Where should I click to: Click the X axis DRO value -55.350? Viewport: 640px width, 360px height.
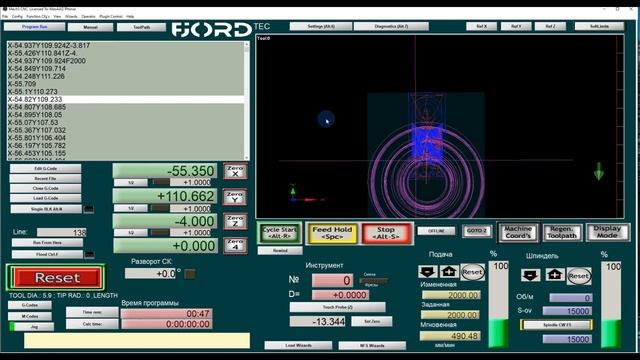click(165, 171)
